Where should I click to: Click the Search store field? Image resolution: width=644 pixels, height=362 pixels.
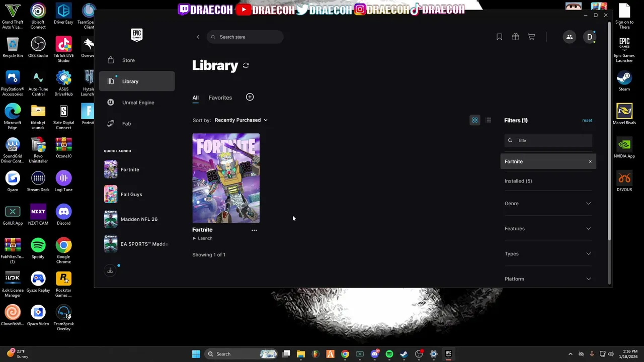pos(245,37)
